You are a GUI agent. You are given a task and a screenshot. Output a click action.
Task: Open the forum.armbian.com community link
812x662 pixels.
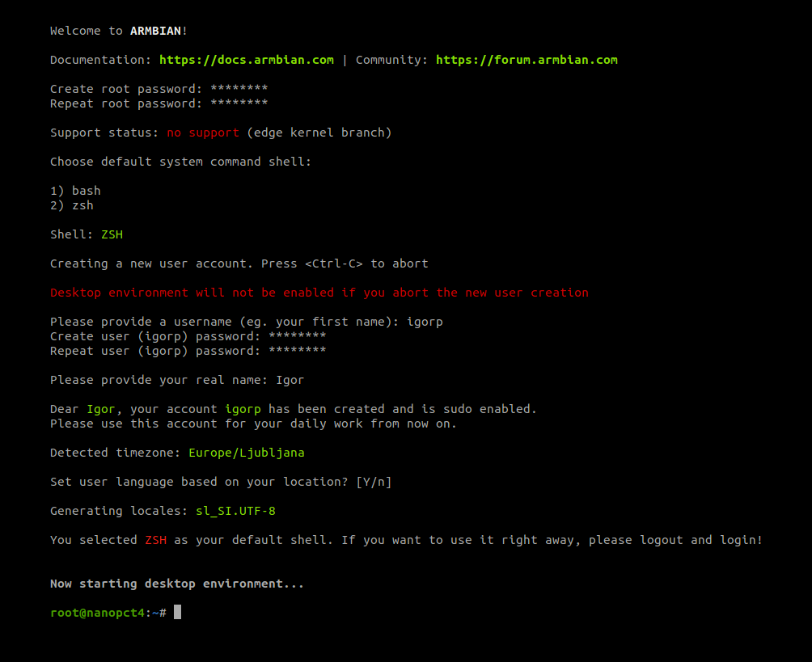[x=527, y=60]
